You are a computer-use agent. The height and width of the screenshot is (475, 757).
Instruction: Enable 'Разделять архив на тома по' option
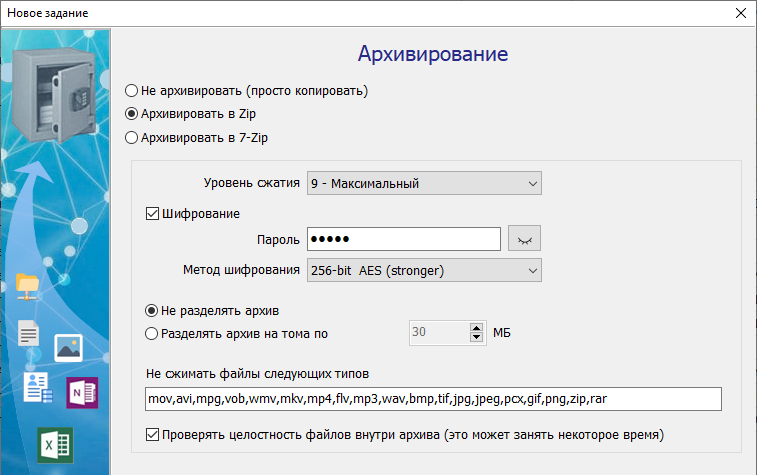(153, 334)
